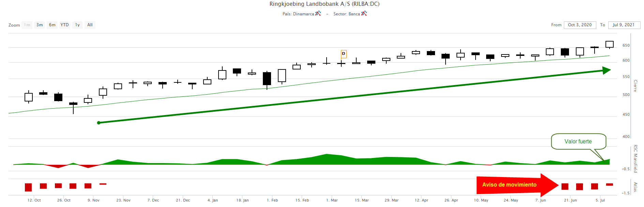644x207 pixels.
Task: Click the 12. Apr date label
Action: (x=421, y=200)
